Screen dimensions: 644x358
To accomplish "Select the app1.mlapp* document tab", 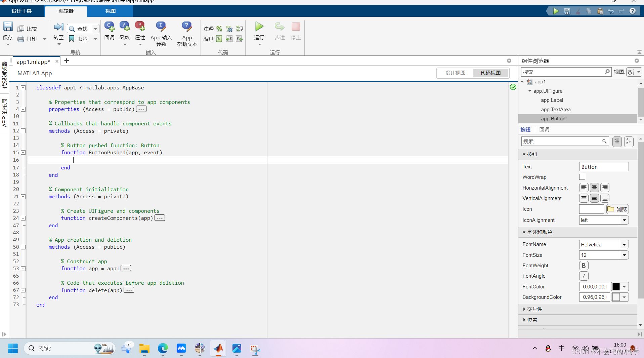I will (x=33, y=62).
